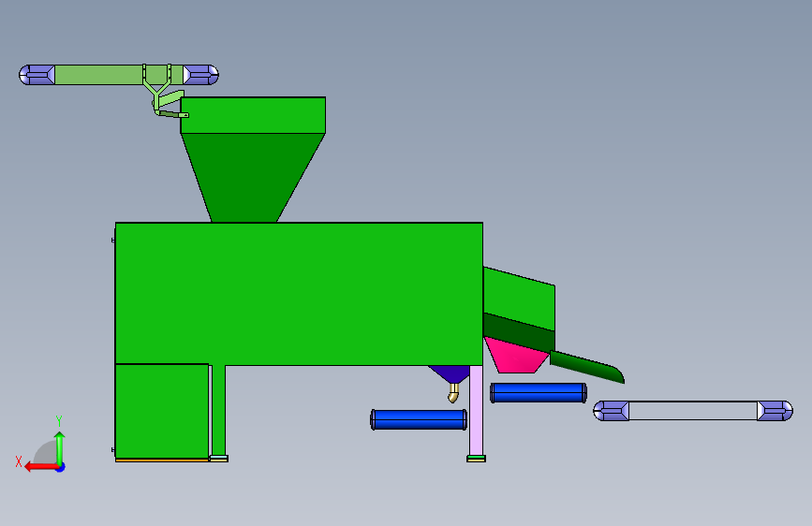Image resolution: width=812 pixels, height=526 pixels.
Task: Select the green outlet box on right side
Action: tap(519, 298)
